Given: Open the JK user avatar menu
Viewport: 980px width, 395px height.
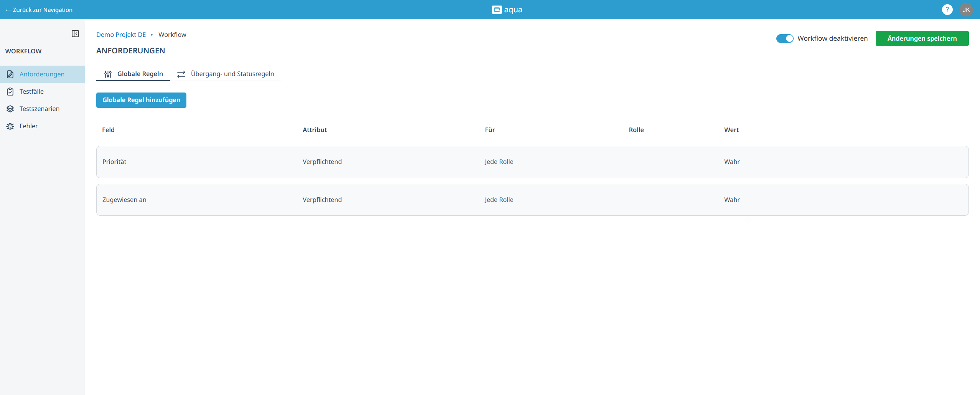Looking at the screenshot, I should click(966, 10).
